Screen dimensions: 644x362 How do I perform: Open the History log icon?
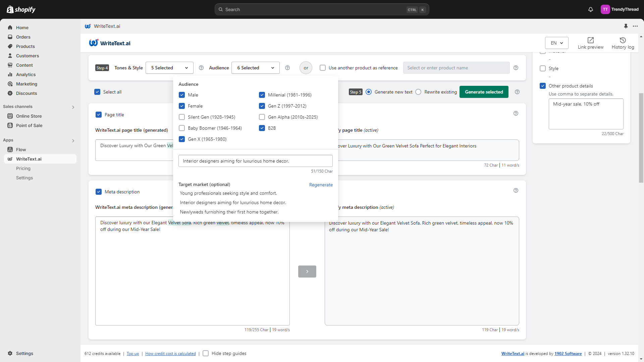(x=623, y=40)
